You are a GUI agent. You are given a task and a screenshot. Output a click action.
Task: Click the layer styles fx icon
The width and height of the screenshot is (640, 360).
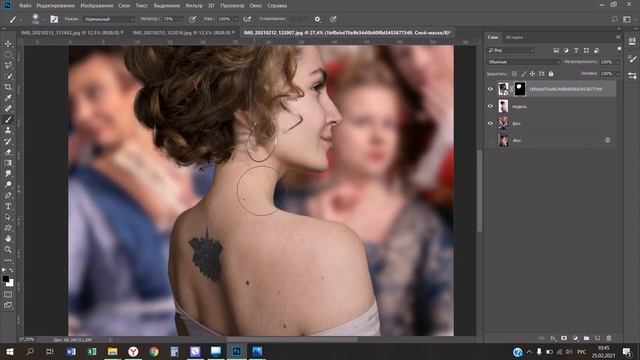(553, 338)
